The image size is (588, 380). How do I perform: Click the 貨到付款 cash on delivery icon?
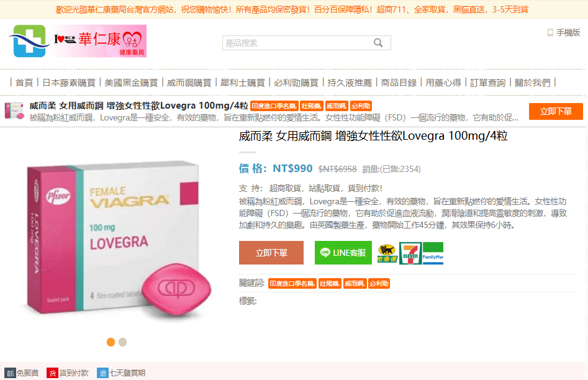coord(52,373)
